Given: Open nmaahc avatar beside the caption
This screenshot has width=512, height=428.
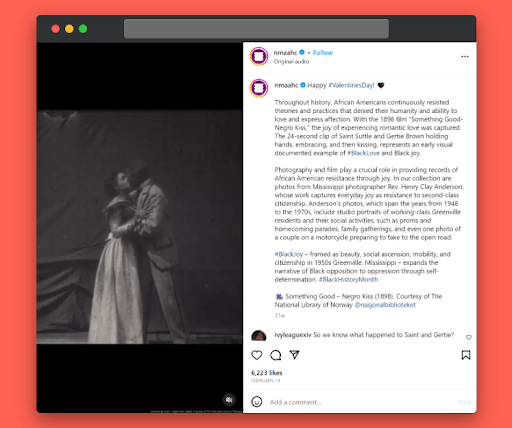Looking at the screenshot, I should coord(259,88).
